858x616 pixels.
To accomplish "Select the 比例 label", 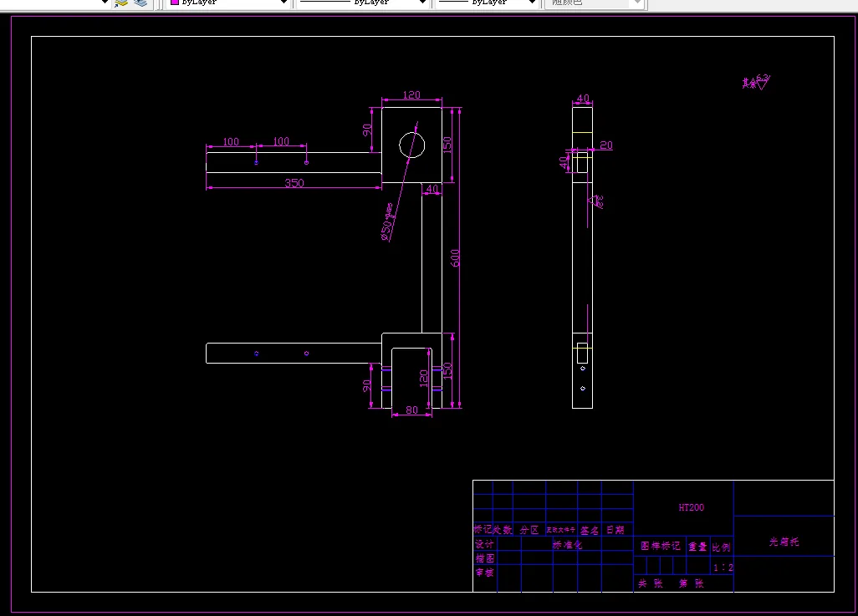I will (721, 547).
